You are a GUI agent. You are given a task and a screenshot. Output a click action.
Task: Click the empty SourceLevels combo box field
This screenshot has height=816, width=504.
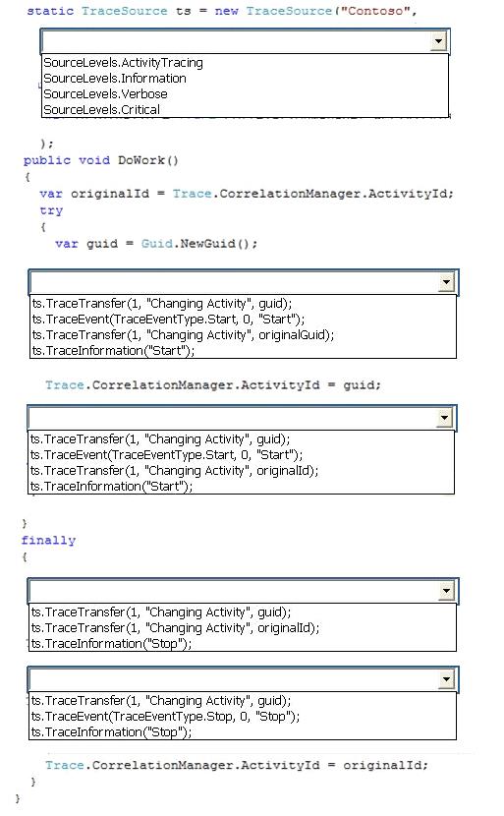pyautogui.click(x=237, y=40)
